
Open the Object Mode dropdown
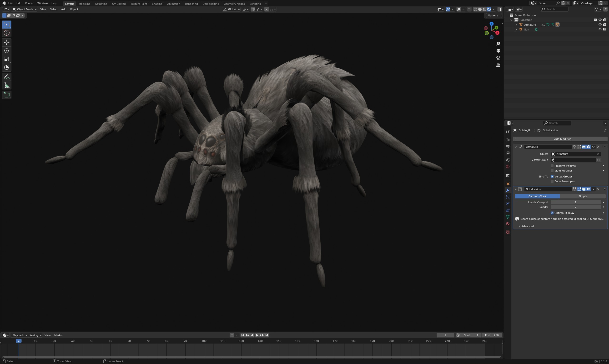tap(24, 9)
